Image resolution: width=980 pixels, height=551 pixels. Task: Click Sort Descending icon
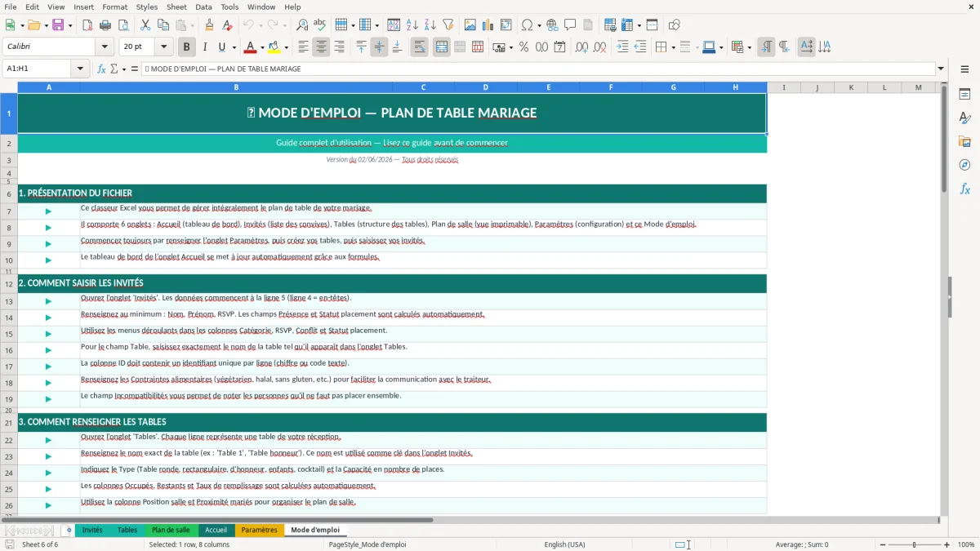coord(430,25)
